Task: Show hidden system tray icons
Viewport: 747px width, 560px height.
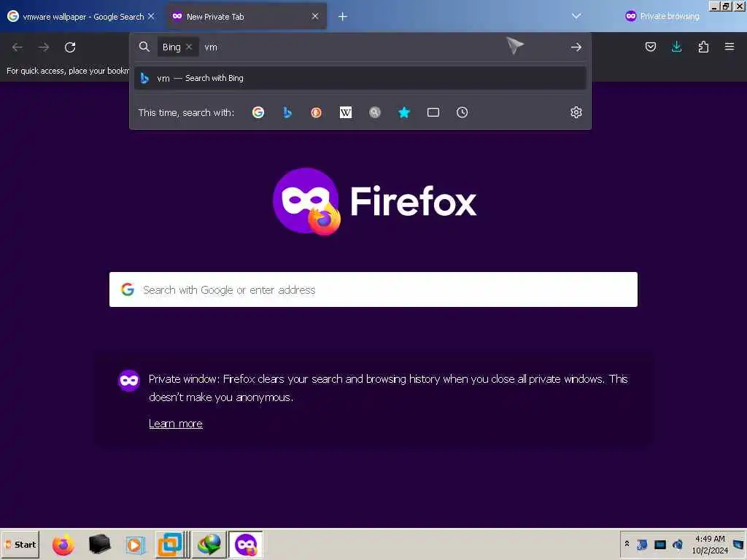Action: pos(627,543)
